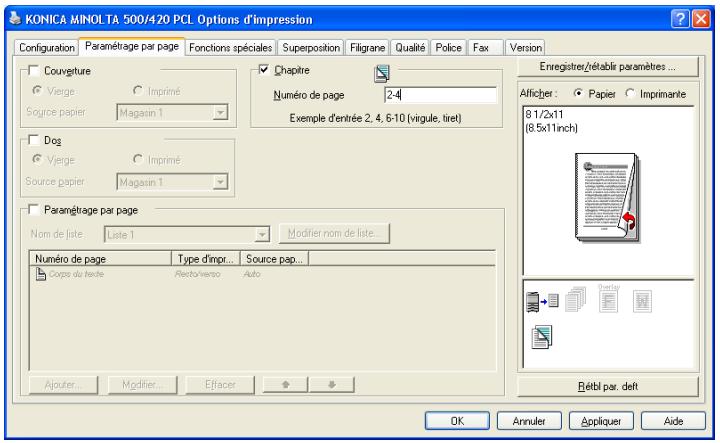Enable the Dos checkbox
Image resolution: width=720 pixels, height=443 pixels.
point(34,140)
